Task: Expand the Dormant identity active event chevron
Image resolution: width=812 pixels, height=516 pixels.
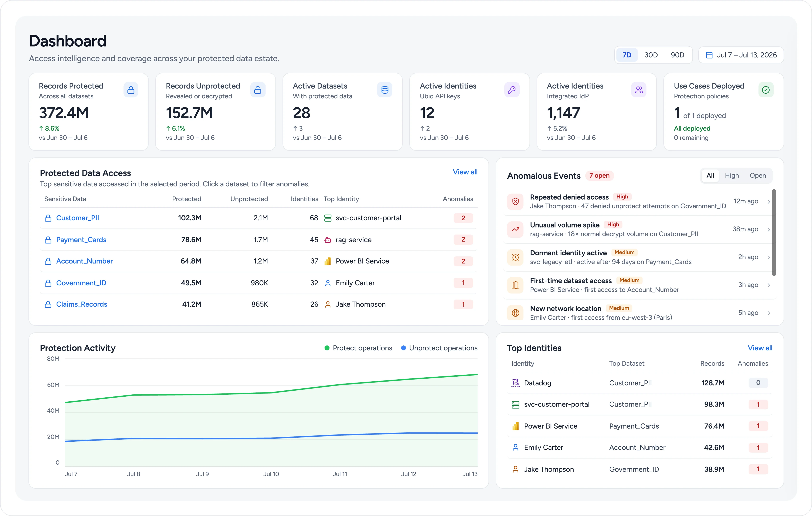Action: (769, 257)
